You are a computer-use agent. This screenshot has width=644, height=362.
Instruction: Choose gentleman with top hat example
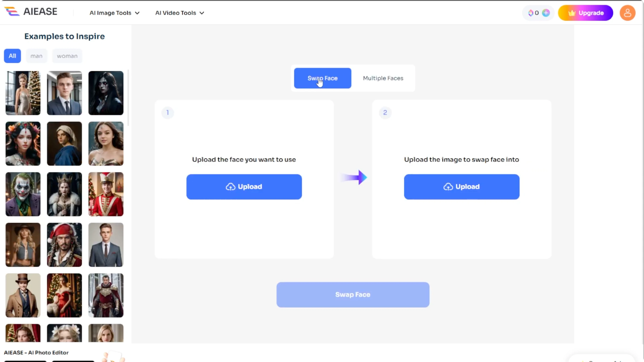23,295
